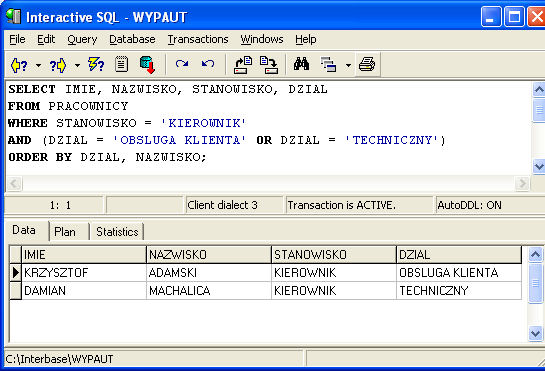The height and width of the screenshot is (371, 545).
Task: Execute the query with the lightning icon
Action: (x=96, y=65)
